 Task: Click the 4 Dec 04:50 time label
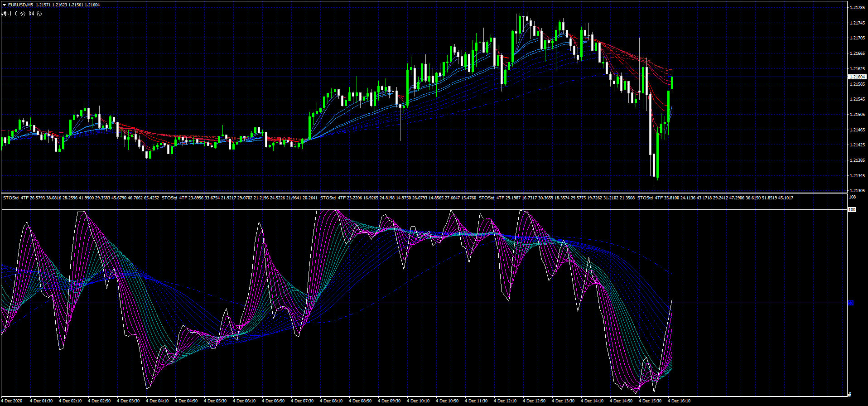click(x=186, y=401)
